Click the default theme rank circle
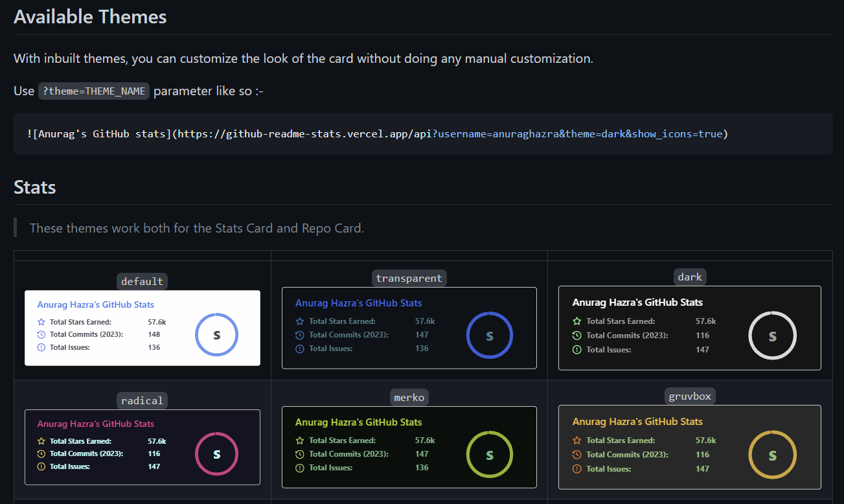The height and width of the screenshot is (504, 844). pyautogui.click(x=217, y=335)
